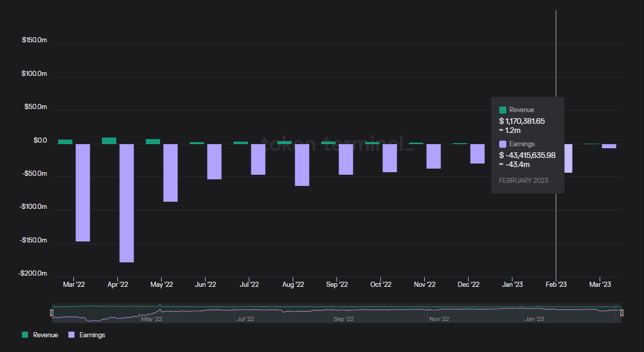Image resolution: width=644 pixels, height=352 pixels.
Task: Click the purple Earnings legend color square
Action: pos(71,335)
